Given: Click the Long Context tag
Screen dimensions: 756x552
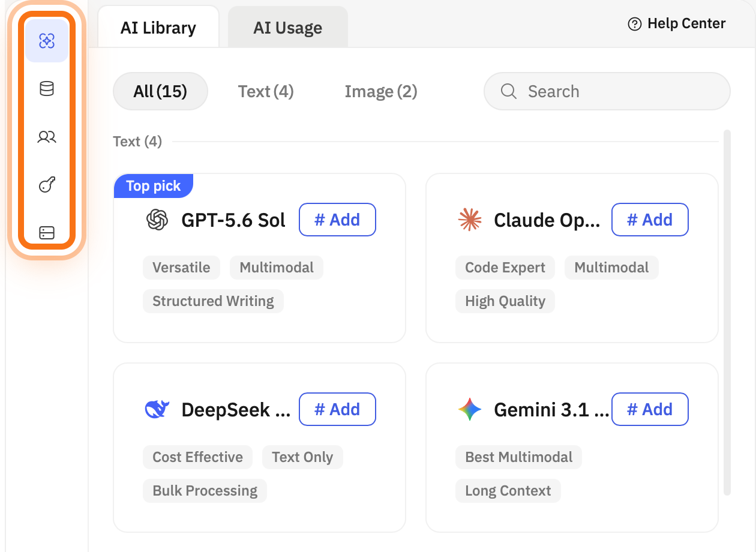Looking at the screenshot, I should [x=508, y=491].
